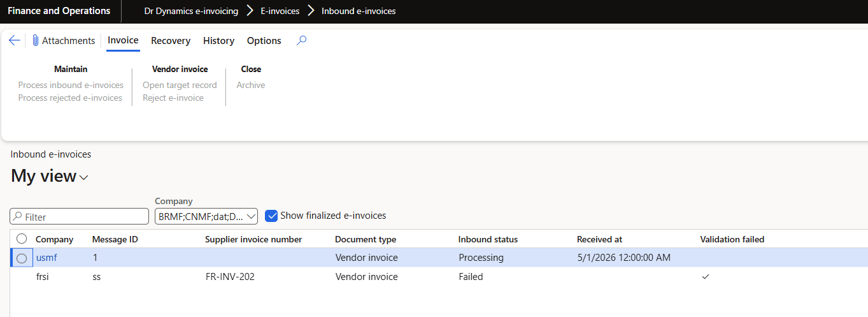Image resolution: width=868 pixels, height=317 pixels.
Task: Uncheck Show finalized e-invoices checkbox
Action: (x=271, y=216)
